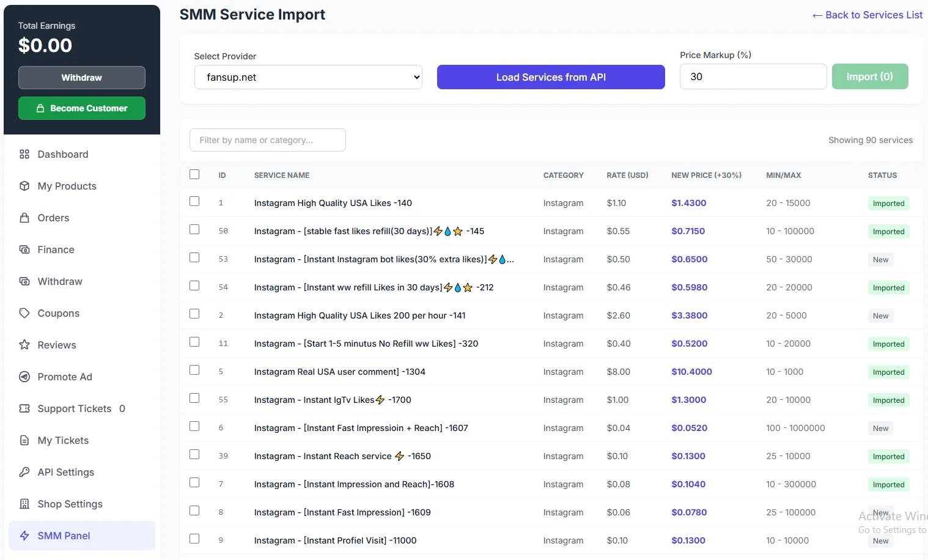The image size is (928, 560).
Task: Click the Reviews star icon
Action: pos(24,345)
